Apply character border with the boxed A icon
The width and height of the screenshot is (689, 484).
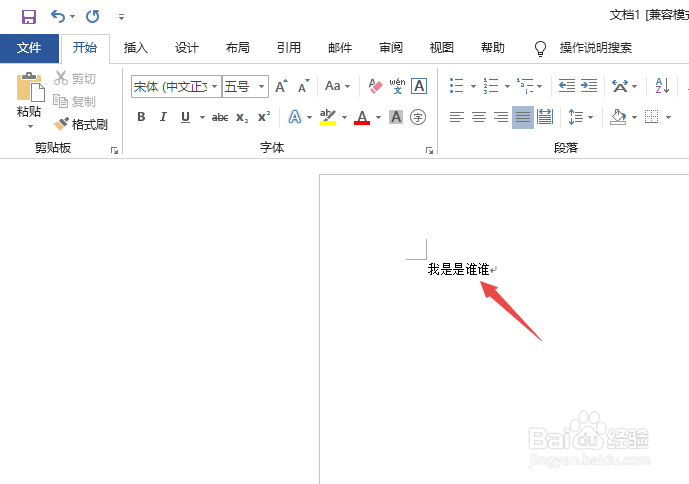[x=419, y=86]
